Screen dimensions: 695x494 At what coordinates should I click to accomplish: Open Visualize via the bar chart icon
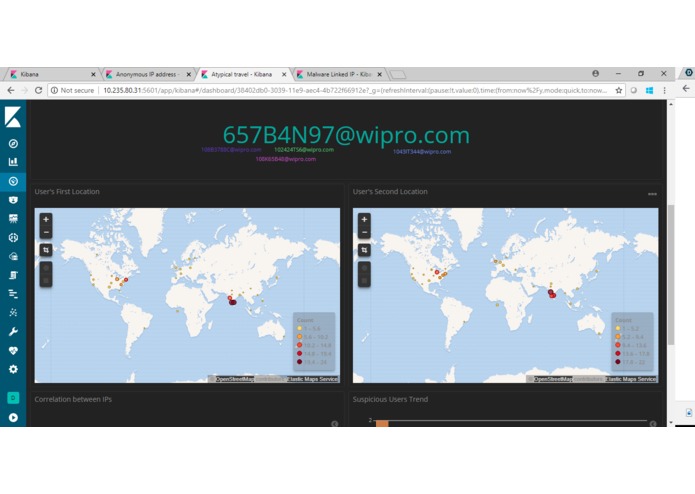(13, 162)
